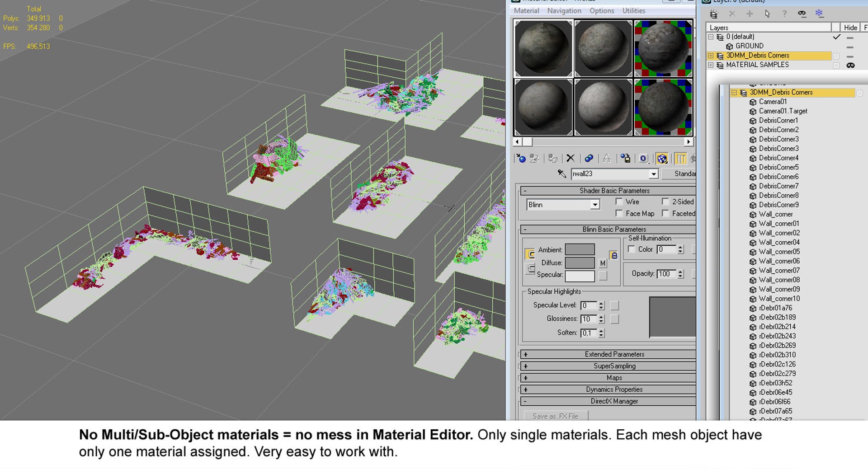Toggle Show Map in Viewport icon
The height and width of the screenshot is (469, 868).
pyautogui.click(x=662, y=158)
